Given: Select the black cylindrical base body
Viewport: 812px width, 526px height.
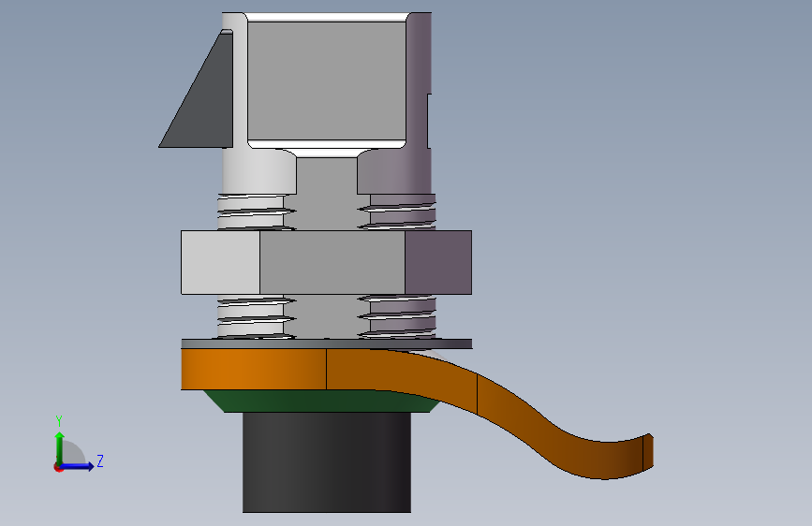Looking at the screenshot, I should point(327,462).
